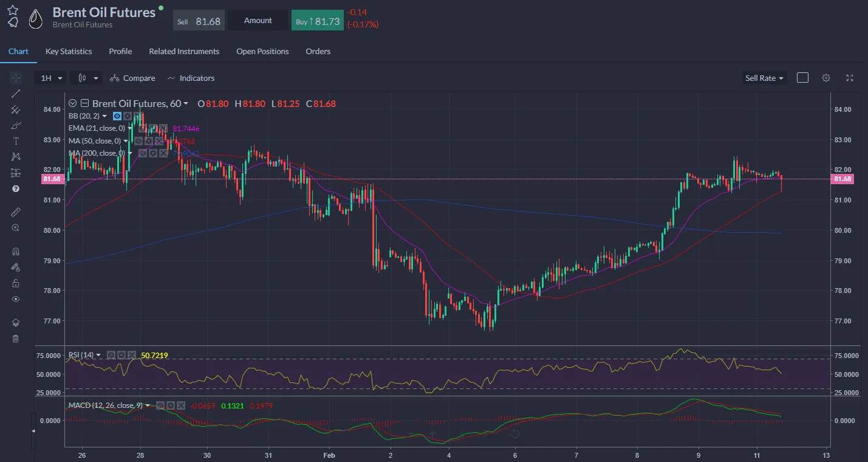Select the ruler measure tool

click(16, 212)
